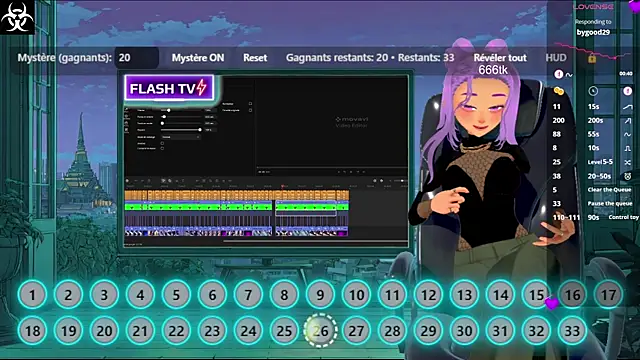Select number circle 5
Screen dimensions: 640x360
[176, 294]
